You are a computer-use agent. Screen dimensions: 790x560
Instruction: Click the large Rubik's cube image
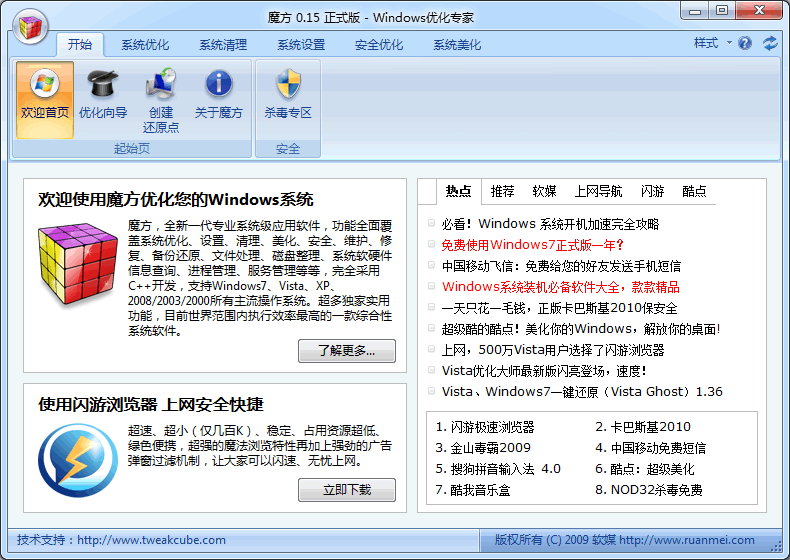click(x=78, y=264)
